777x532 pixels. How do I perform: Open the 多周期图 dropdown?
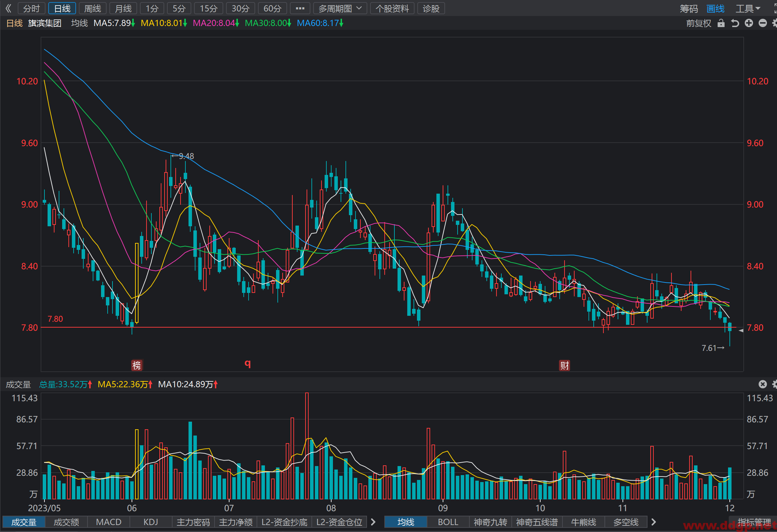click(x=340, y=8)
